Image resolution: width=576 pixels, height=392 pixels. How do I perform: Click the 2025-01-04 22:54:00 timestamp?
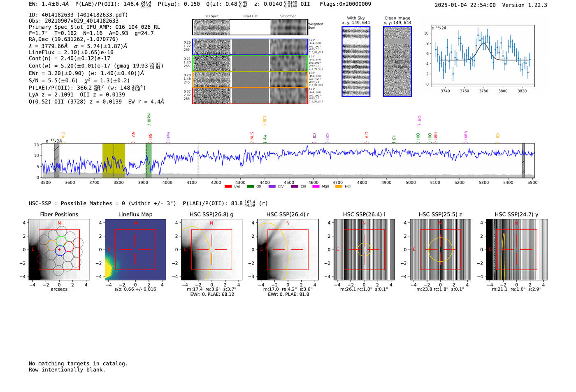pos(465,5)
